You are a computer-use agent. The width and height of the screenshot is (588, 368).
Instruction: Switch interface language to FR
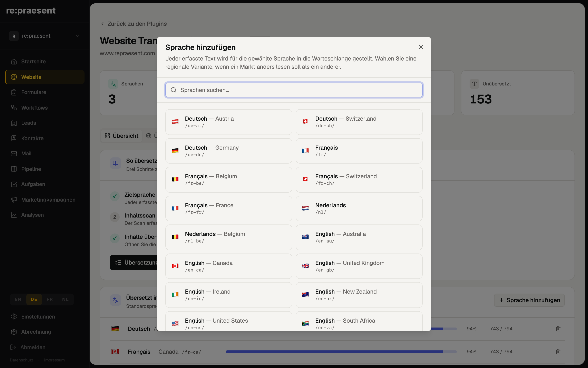[x=50, y=299]
